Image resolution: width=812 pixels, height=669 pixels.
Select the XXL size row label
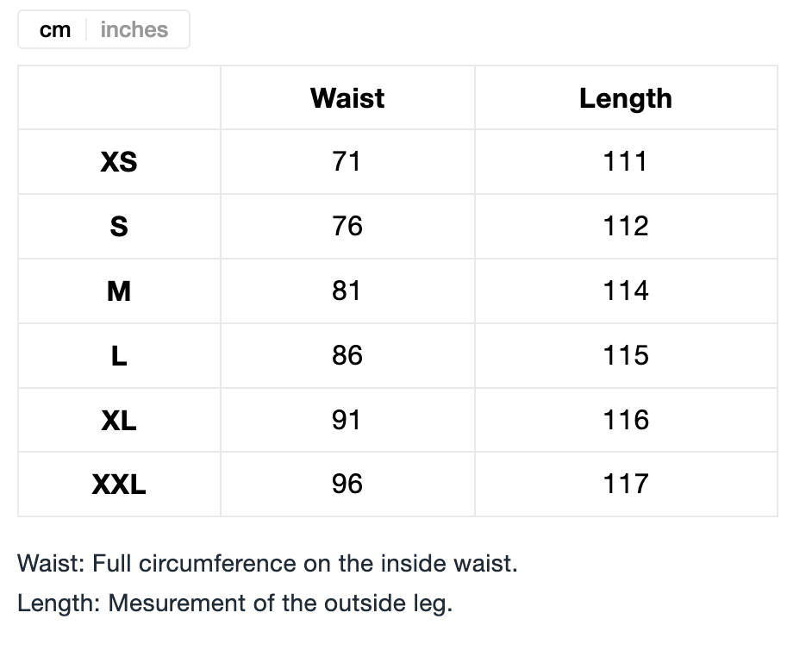click(x=119, y=485)
